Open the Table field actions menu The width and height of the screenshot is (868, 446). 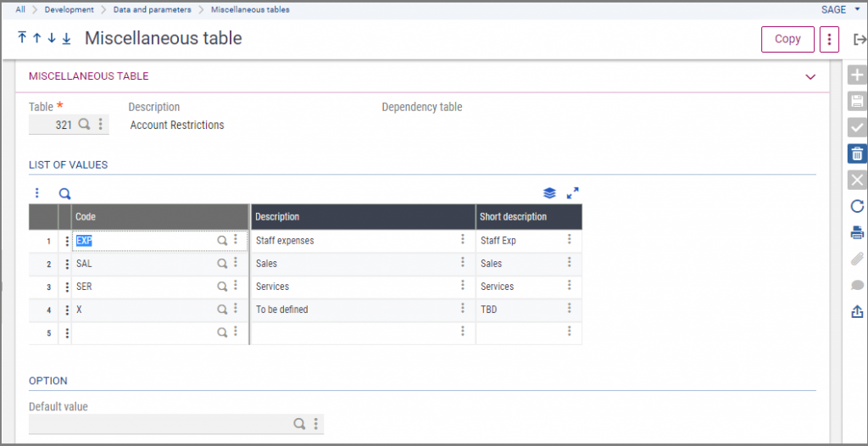100,125
